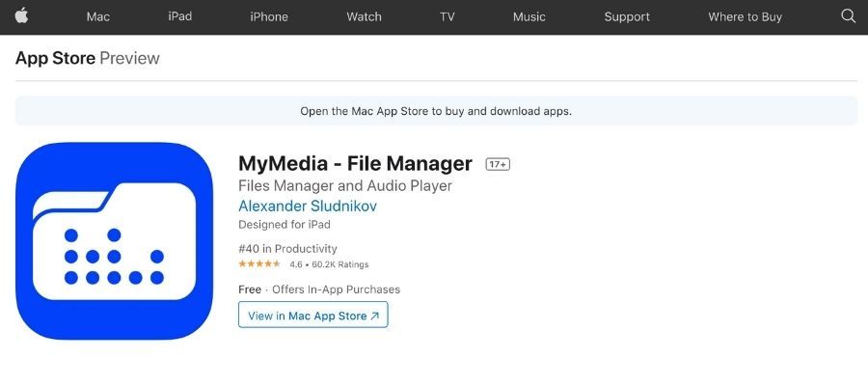Open the Mac menu item
The height and width of the screenshot is (386, 868).
[98, 16]
